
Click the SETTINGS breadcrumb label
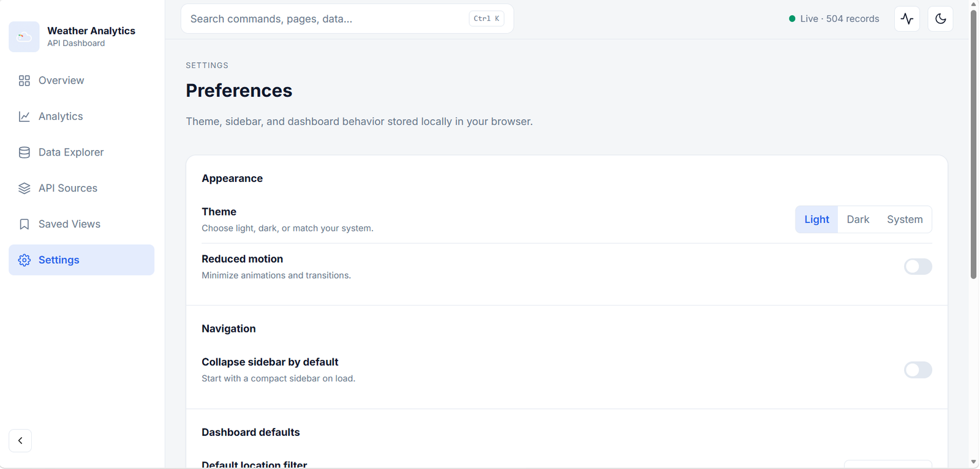(x=207, y=66)
